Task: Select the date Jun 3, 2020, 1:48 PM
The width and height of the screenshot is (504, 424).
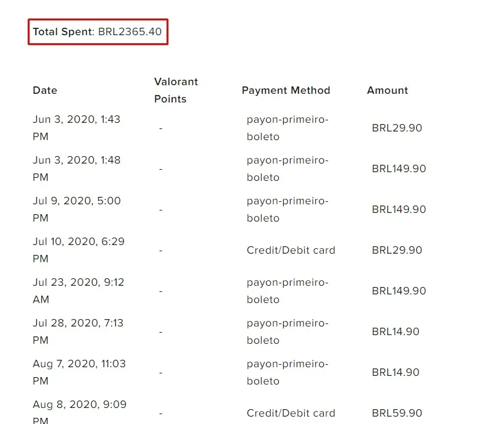Action: [76, 168]
